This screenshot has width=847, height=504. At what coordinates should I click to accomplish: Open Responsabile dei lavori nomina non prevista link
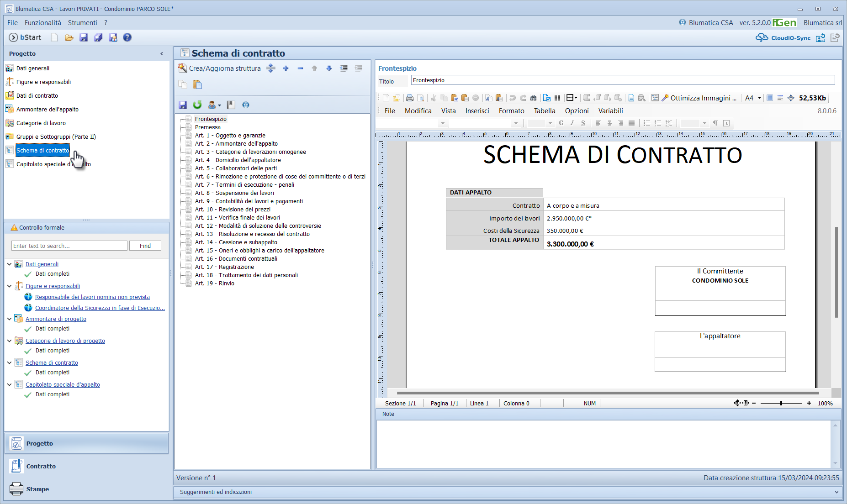click(92, 297)
